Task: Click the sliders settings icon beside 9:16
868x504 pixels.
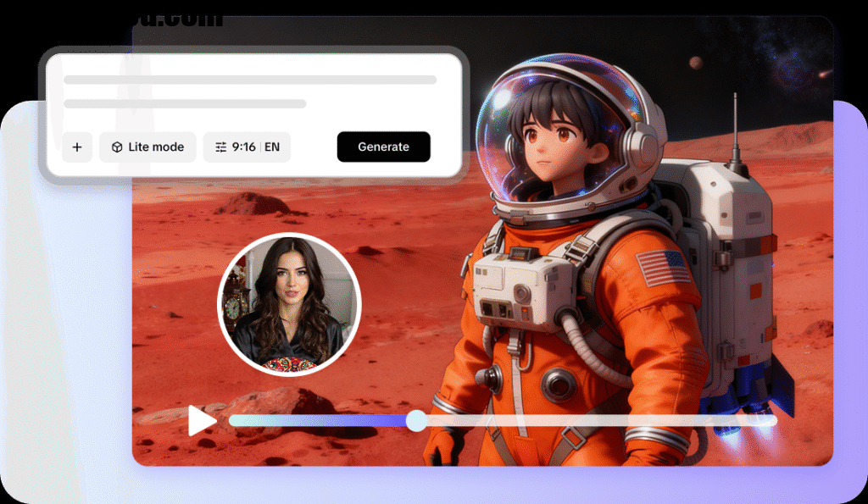Action: click(x=220, y=147)
